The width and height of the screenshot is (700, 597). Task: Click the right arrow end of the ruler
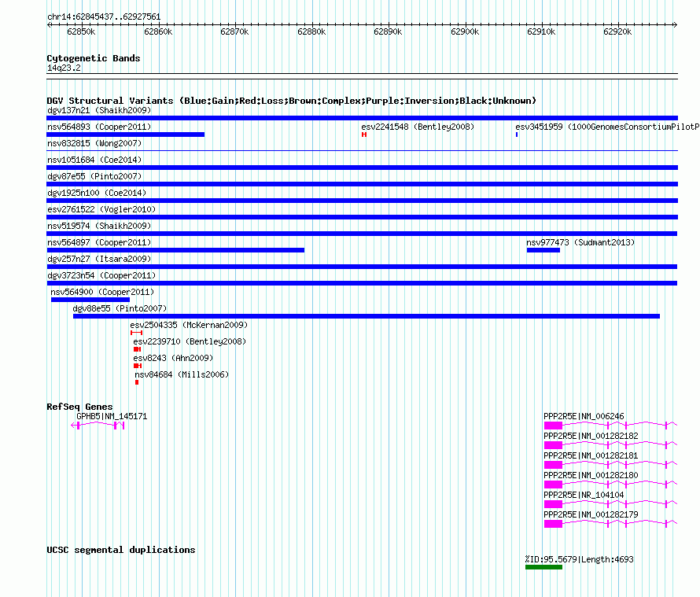(x=675, y=24)
